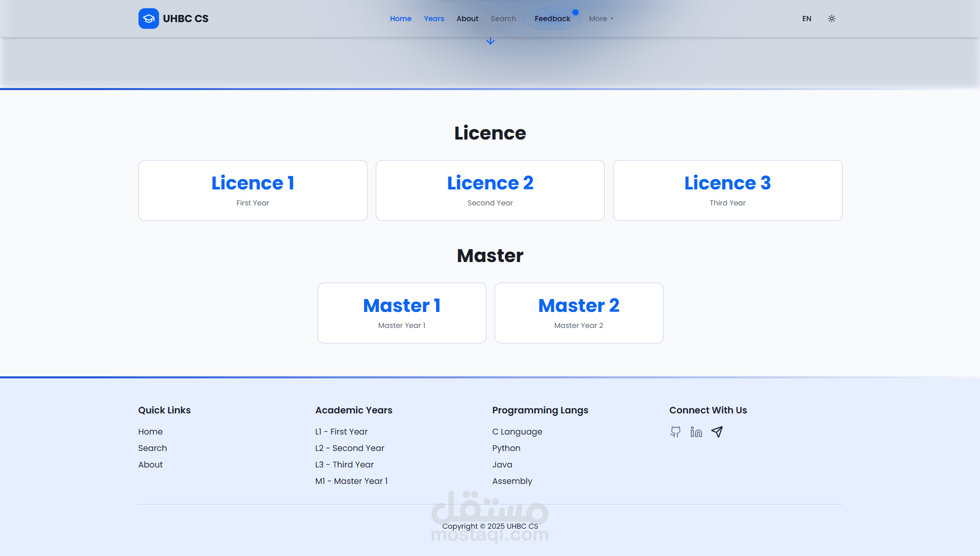Open L2 - Second Year footer link
Image resolution: width=980 pixels, height=556 pixels.
(349, 448)
